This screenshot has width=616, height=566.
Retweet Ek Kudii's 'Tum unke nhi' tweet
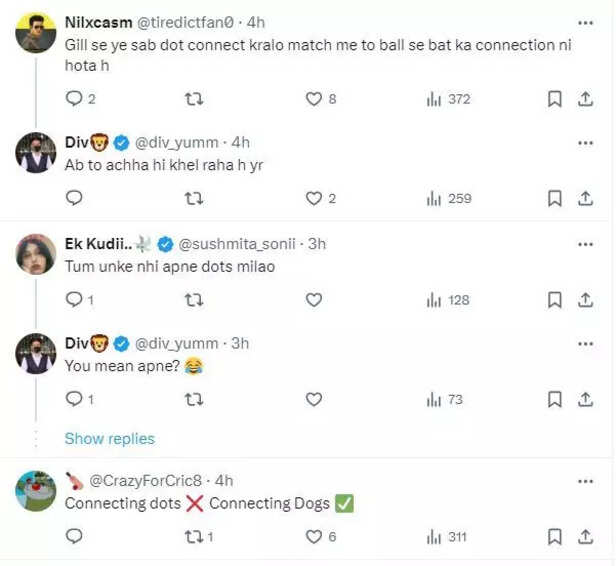(x=195, y=299)
